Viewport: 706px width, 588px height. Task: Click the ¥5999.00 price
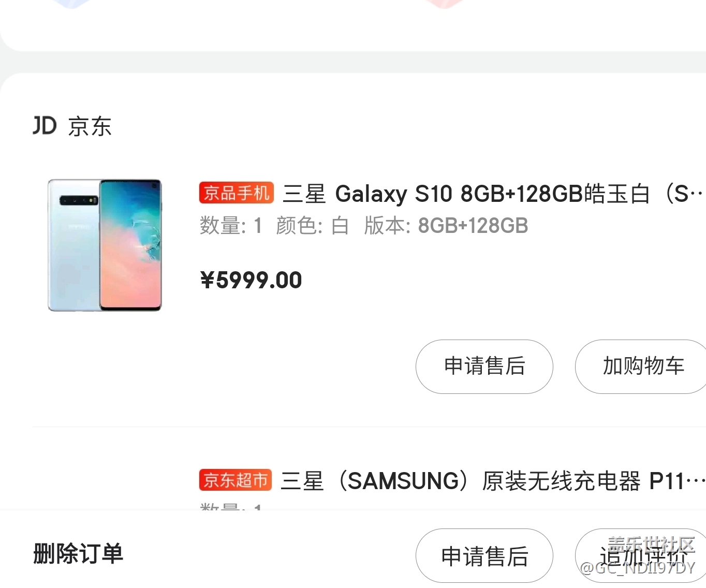(251, 280)
